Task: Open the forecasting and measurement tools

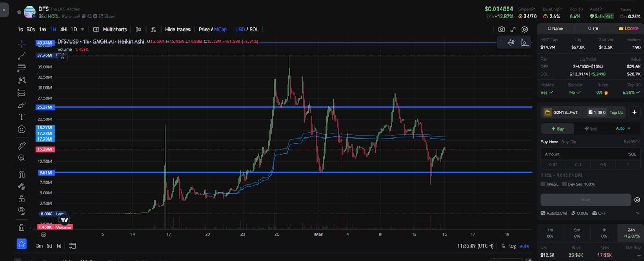Action: [x=21, y=92]
